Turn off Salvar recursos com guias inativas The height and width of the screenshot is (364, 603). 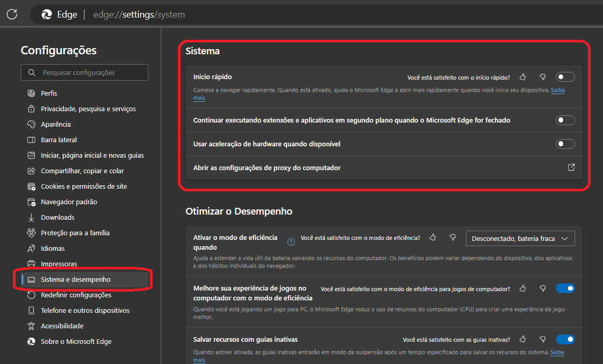565,339
